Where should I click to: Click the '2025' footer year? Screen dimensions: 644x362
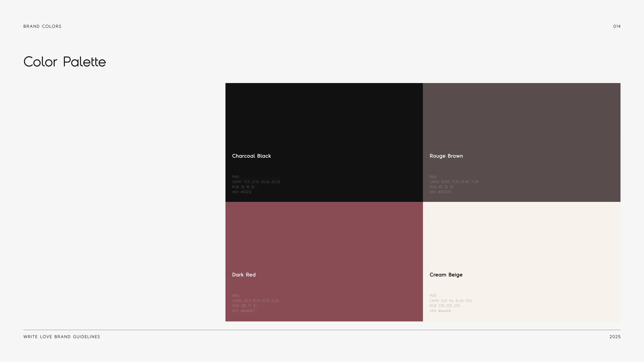[x=615, y=337]
